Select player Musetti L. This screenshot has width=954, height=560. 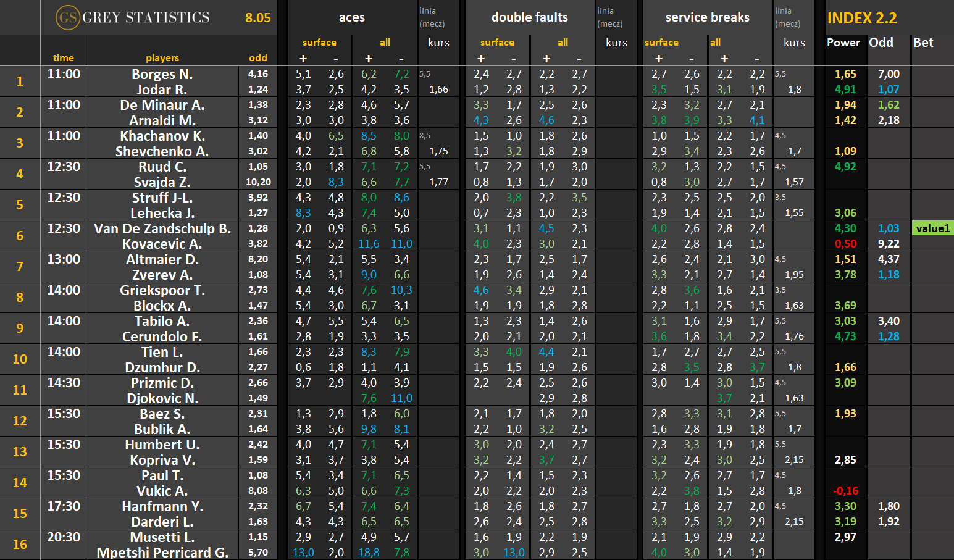[x=162, y=537]
